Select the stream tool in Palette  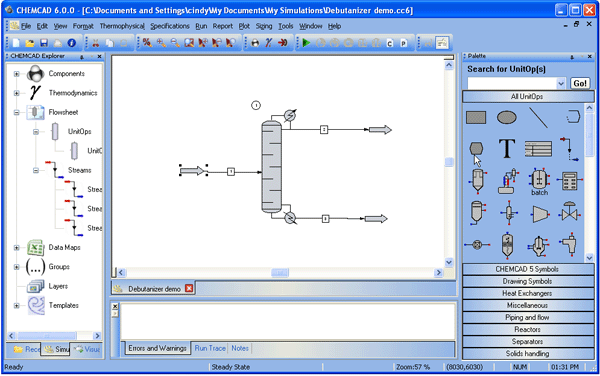pyautogui.click(x=569, y=149)
